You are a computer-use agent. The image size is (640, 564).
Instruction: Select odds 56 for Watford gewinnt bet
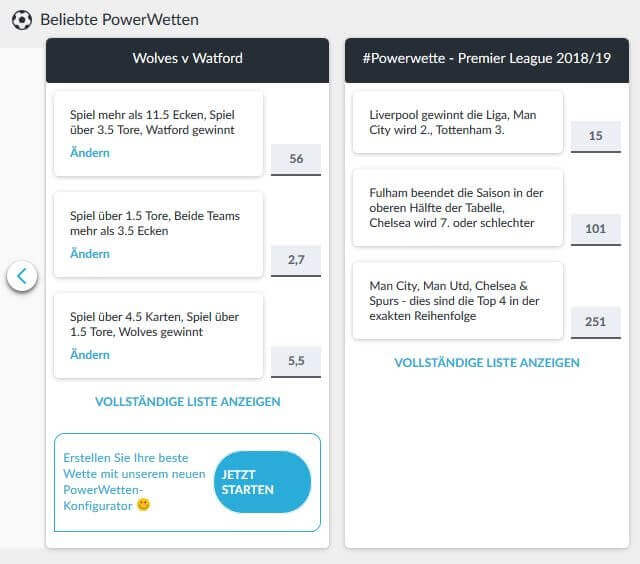tap(296, 159)
